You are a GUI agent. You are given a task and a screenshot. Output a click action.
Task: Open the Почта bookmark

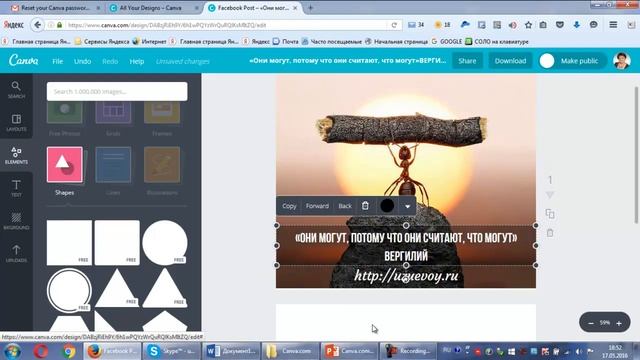tap(285, 42)
